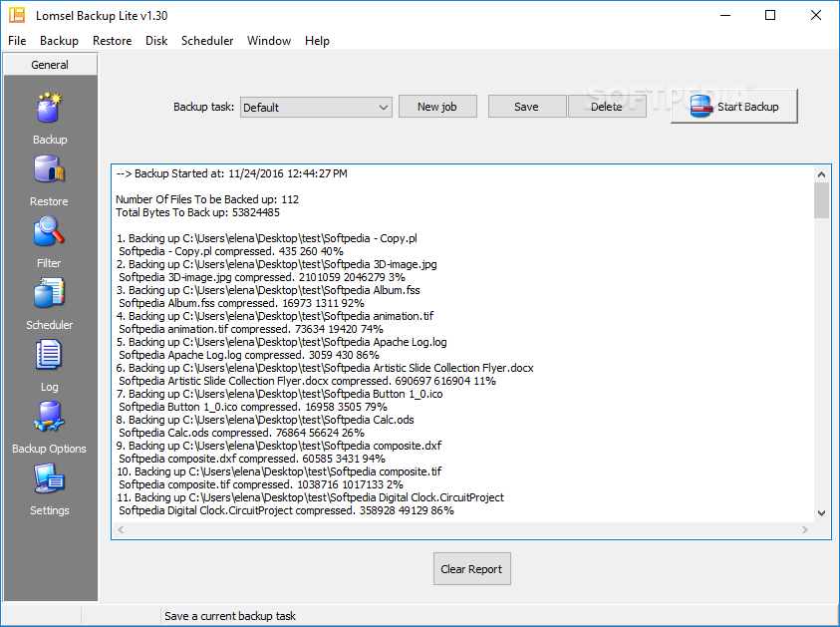Click the Delete button
Screen dimensions: 840x627
607,107
